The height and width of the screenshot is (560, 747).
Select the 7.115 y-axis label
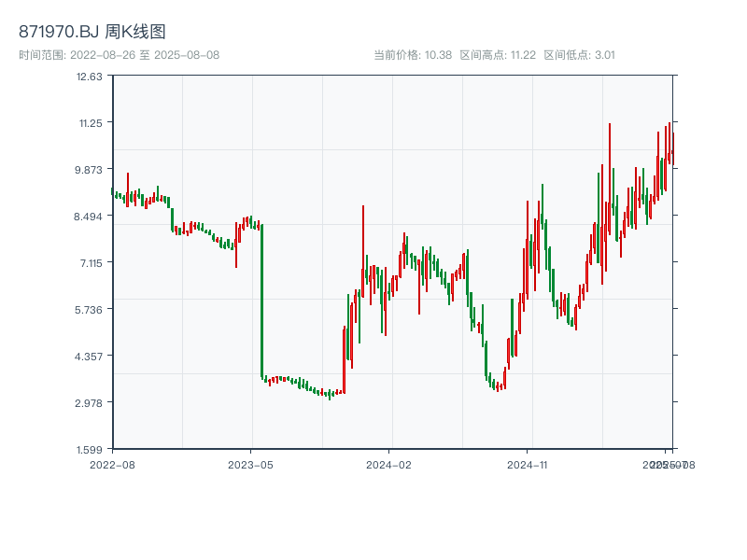pos(90,263)
